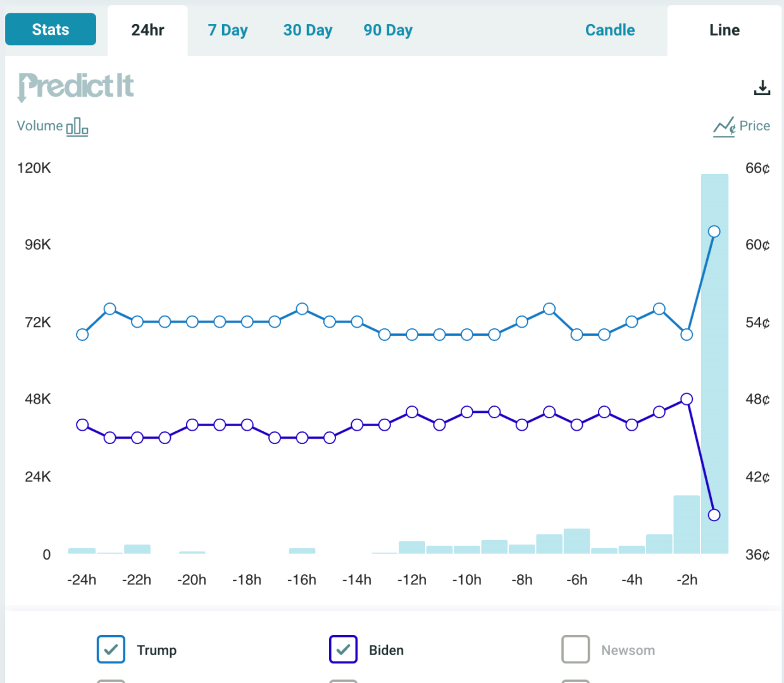This screenshot has width=784, height=683.
Task: Open the 30 Day tab
Action: coord(308,30)
